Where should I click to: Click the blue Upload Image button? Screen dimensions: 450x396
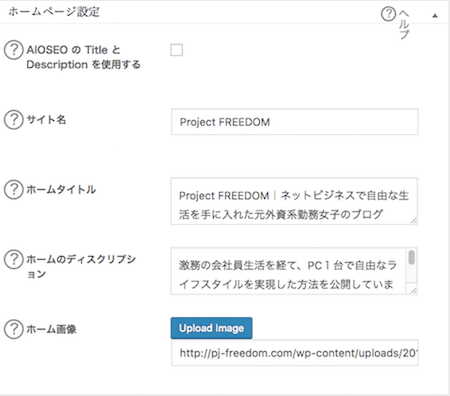coord(211,328)
